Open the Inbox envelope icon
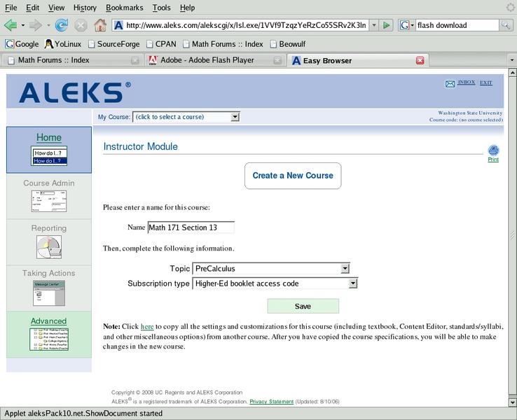The height and width of the screenshot is (420, 517). 450,84
